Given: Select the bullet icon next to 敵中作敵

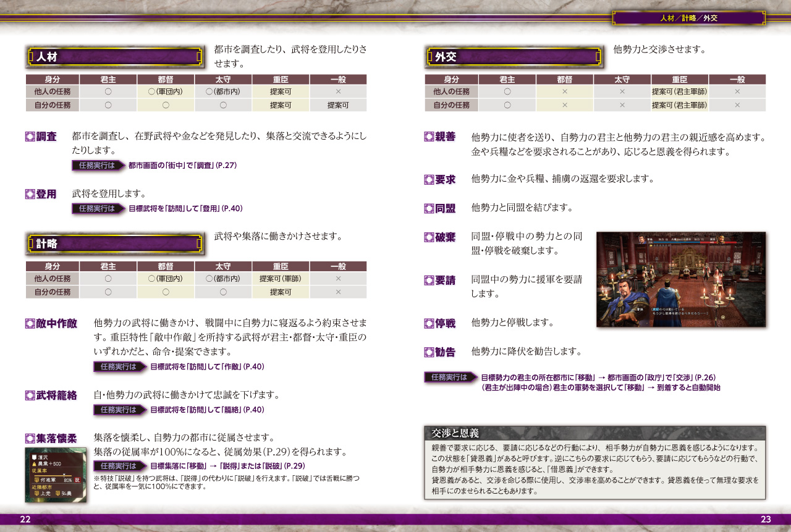Looking at the screenshot, I should pyautogui.click(x=30, y=323).
